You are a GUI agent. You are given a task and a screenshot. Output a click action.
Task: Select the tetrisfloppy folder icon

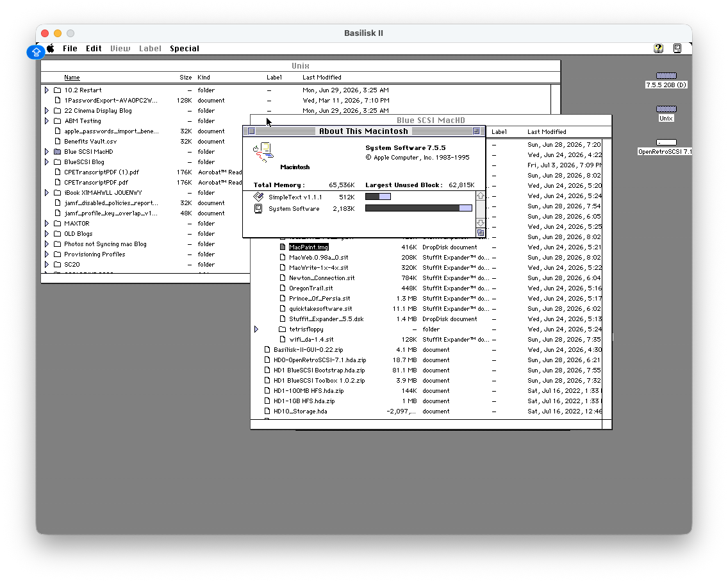click(x=282, y=329)
